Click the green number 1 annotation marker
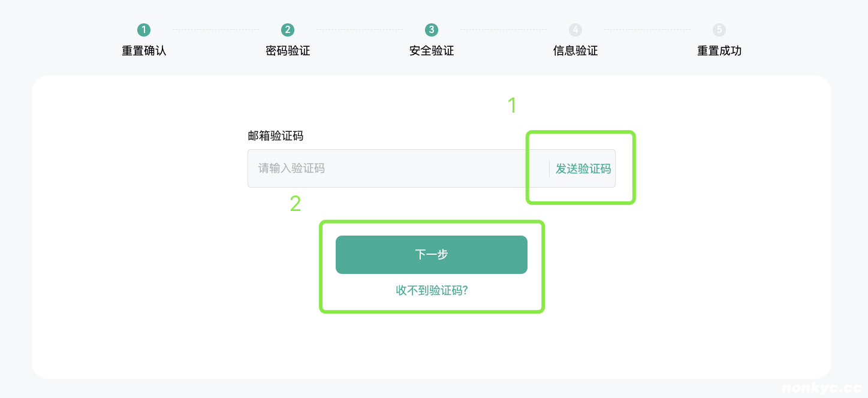Screen dimensions: 868x398 point(512,105)
